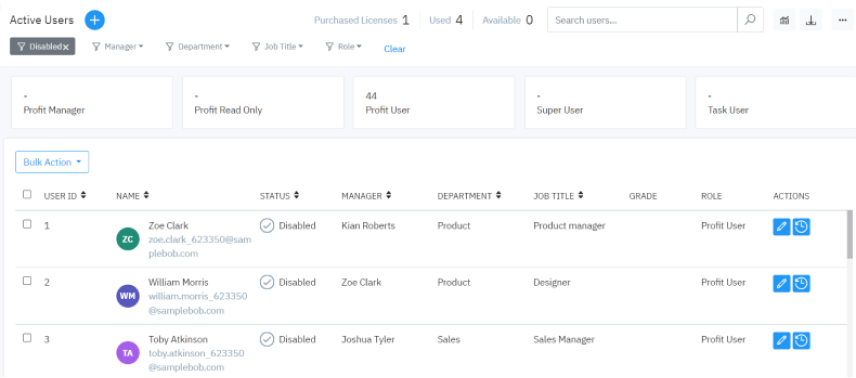The height and width of the screenshot is (378, 856).
Task: Click in the Search users field
Action: point(643,20)
